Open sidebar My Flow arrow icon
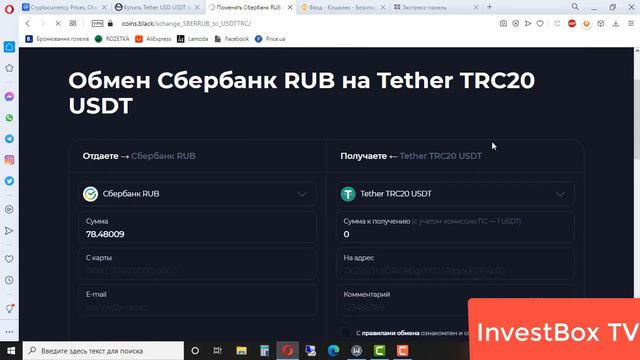Viewport: 640px width, 360px height. [9, 231]
